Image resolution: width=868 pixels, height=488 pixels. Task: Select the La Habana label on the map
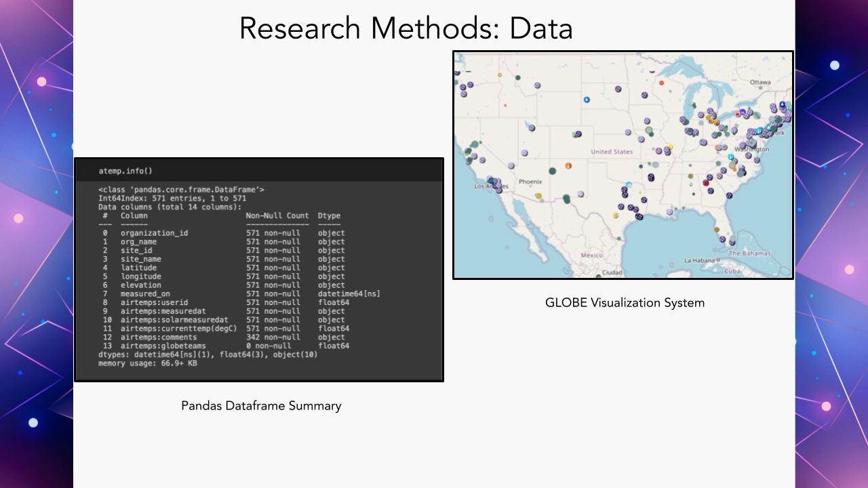click(x=701, y=260)
